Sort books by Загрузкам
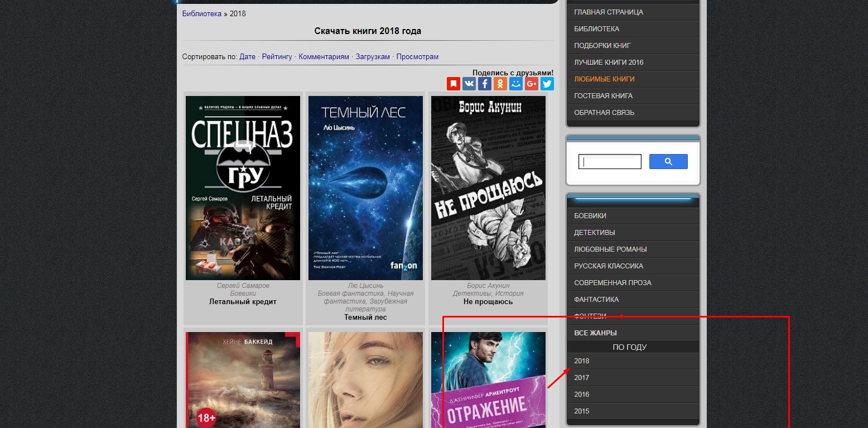 point(373,57)
